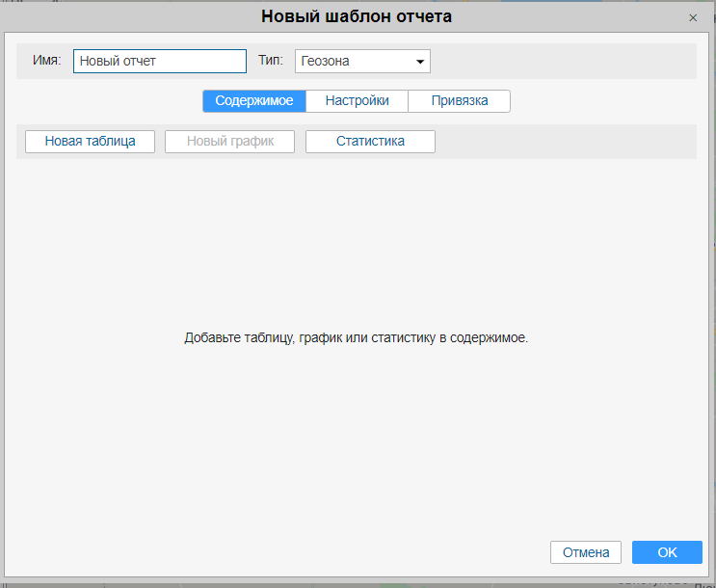716x588 pixels.
Task: Click the dialog title Новый шаблон отчета
Action: [x=357, y=16]
